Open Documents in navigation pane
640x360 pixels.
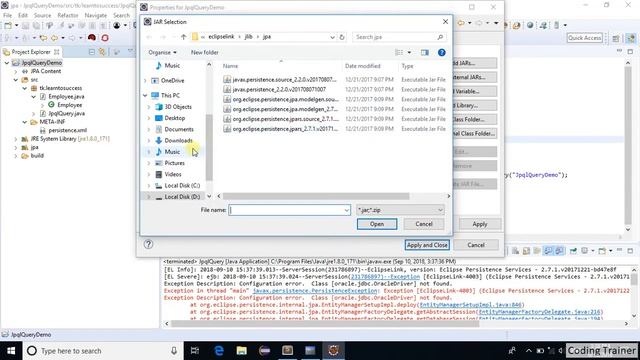coord(178,129)
